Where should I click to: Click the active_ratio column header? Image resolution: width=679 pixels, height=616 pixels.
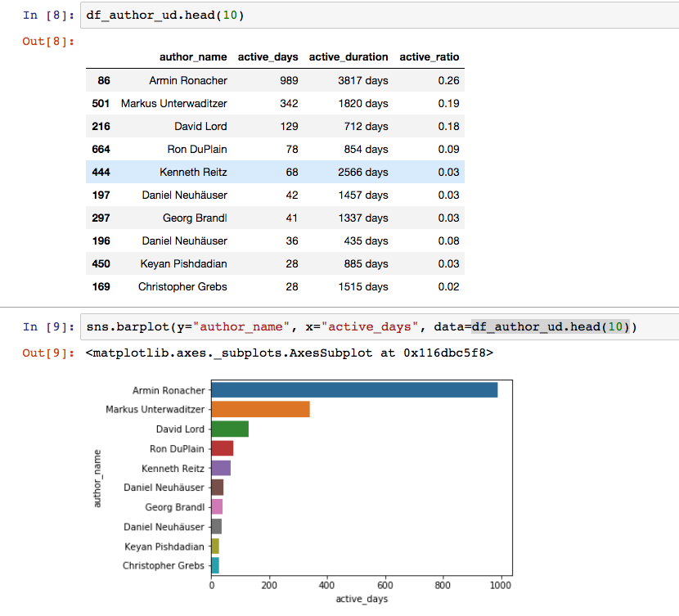(429, 56)
